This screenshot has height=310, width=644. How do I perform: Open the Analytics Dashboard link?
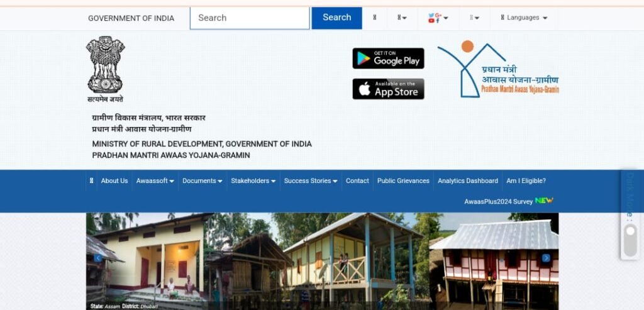coord(468,180)
